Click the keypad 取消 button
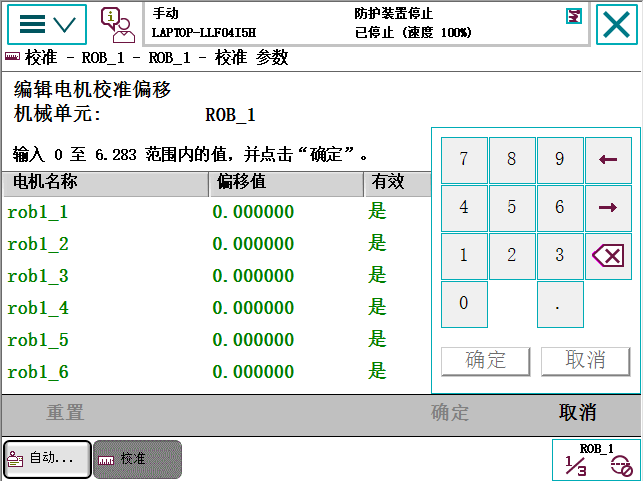This screenshot has width=644, height=481. click(x=585, y=361)
